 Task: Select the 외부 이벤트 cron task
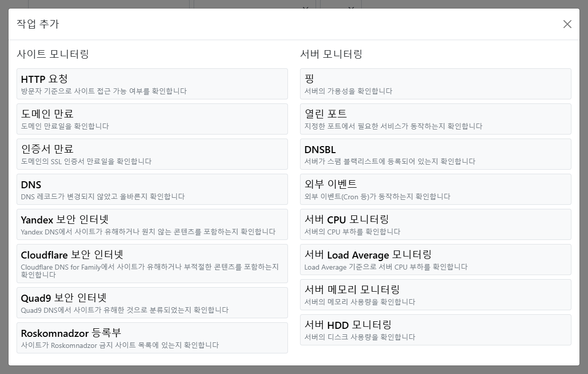(435, 189)
